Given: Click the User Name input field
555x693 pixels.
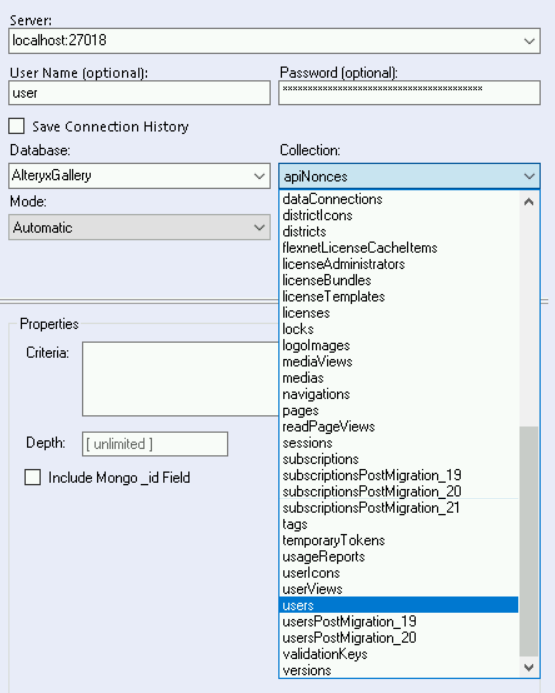Looking at the screenshot, I should pyautogui.click(x=139, y=93).
